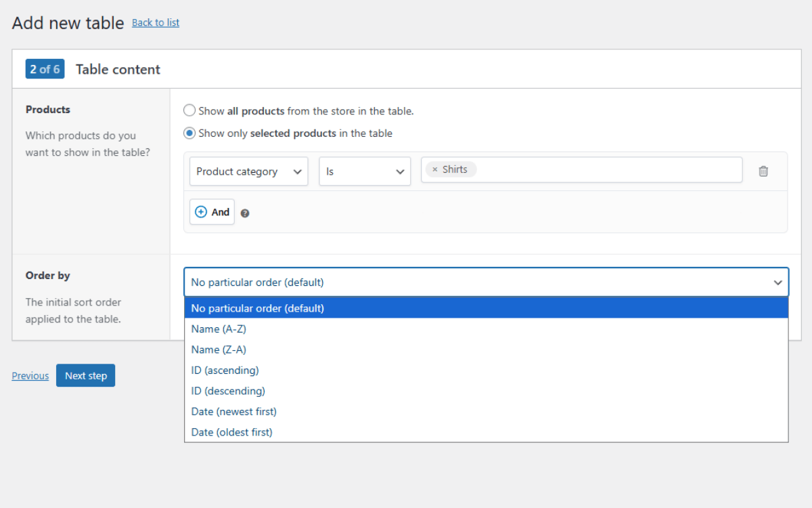This screenshot has width=812, height=508.
Task: Click the plus And button to add condition
Action: (x=212, y=211)
